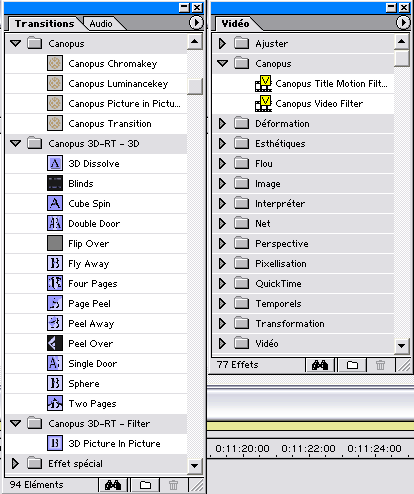Image resolution: width=414 pixels, height=494 pixels.
Task: Switch to the Audio tab
Action: [x=101, y=24]
